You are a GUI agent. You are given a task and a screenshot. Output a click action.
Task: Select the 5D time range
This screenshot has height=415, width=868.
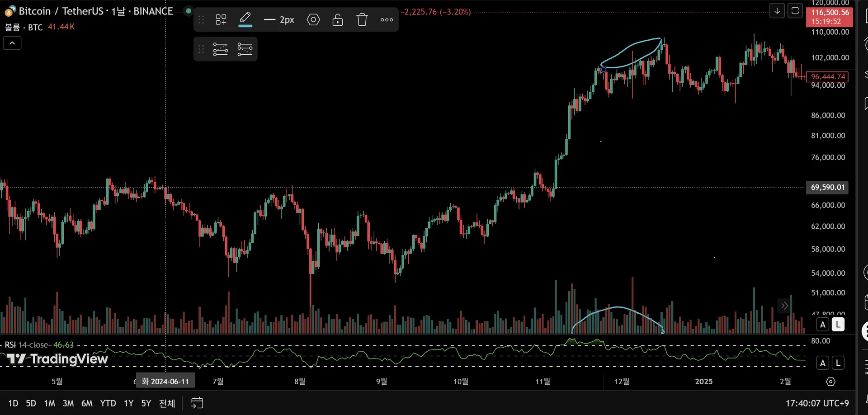31,403
